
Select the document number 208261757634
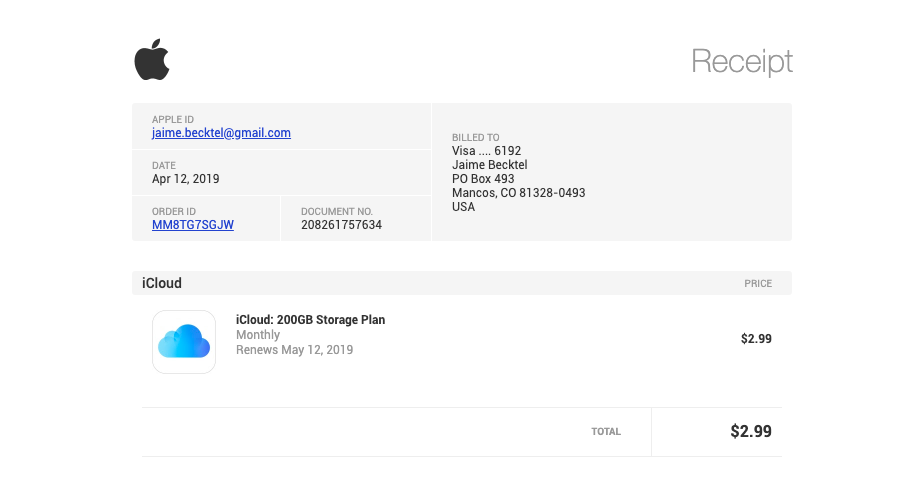[341, 225]
